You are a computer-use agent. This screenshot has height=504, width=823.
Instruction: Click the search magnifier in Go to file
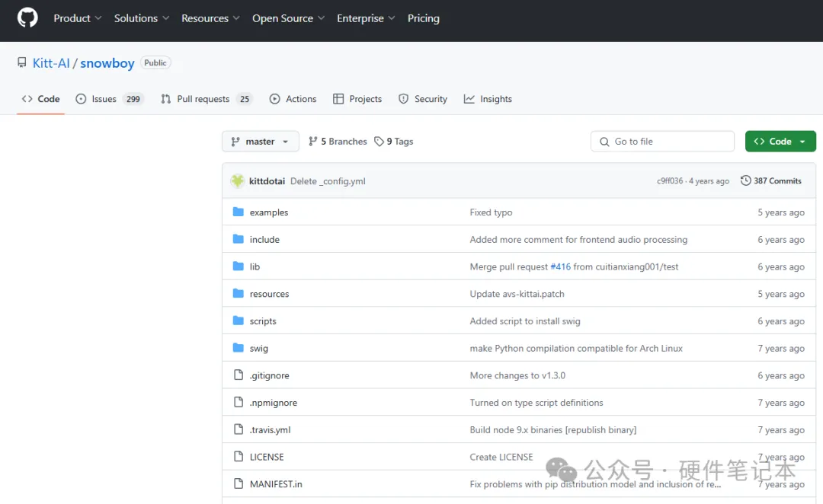pyautogui.click(x=604, y=142)
